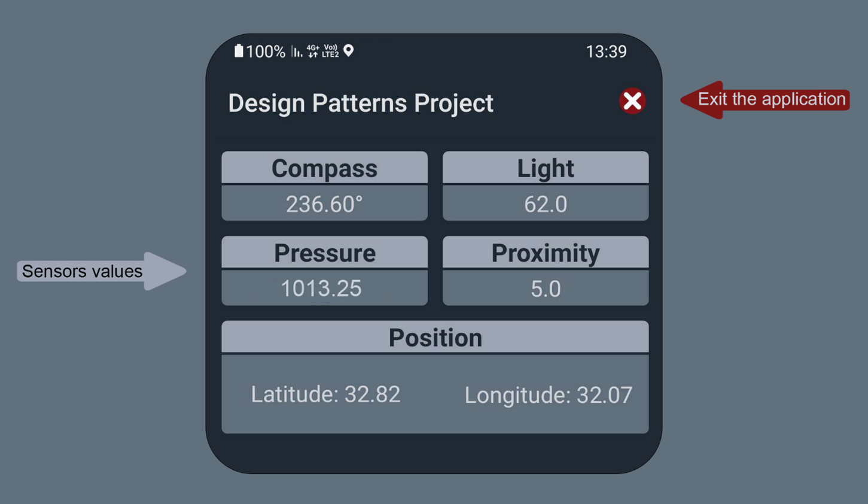
Task: Select the location pin icon in status bar
Action: [x=349, y=51]
